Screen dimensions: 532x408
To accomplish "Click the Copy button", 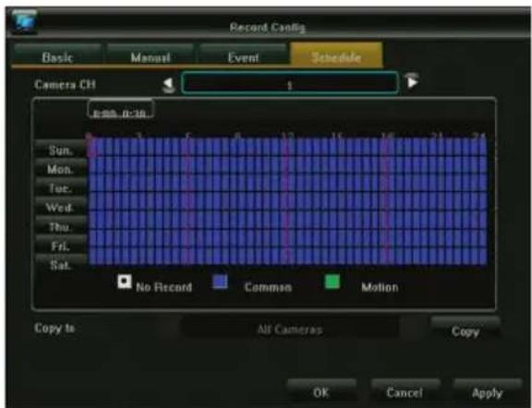I will tap(465, 330).
